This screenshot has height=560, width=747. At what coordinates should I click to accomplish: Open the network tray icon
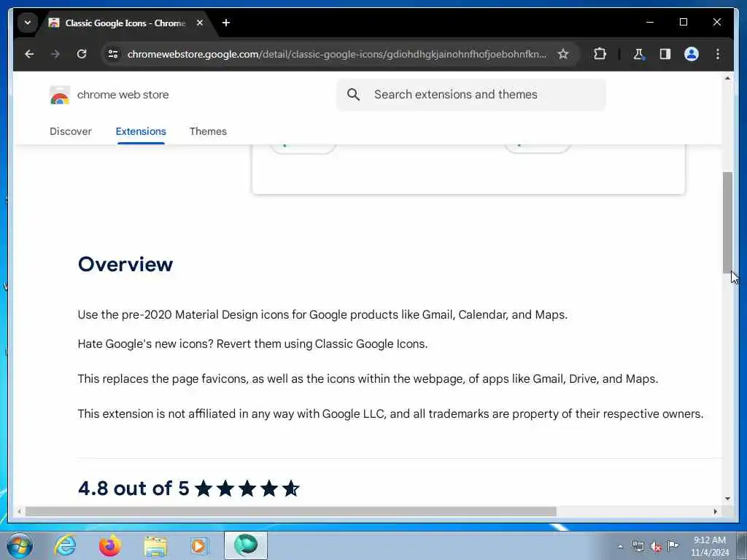point(638,546)
